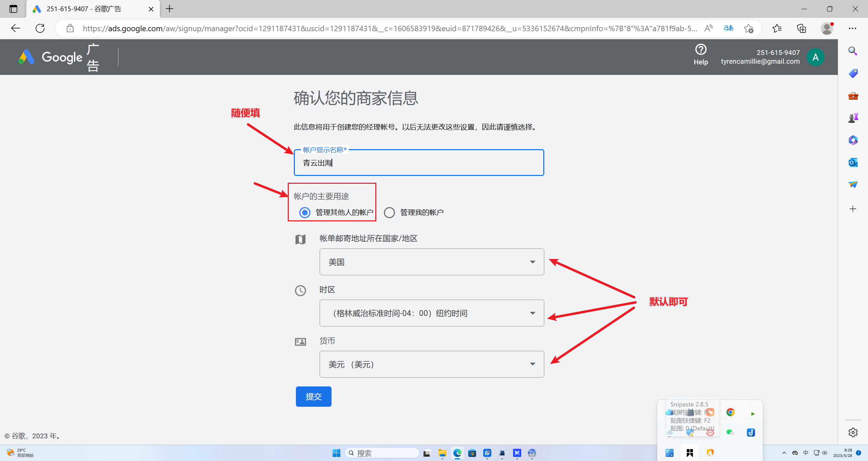
Task: Open the 美元 currency dropdown
Action: pyautogui.click(x=431, y=364)
